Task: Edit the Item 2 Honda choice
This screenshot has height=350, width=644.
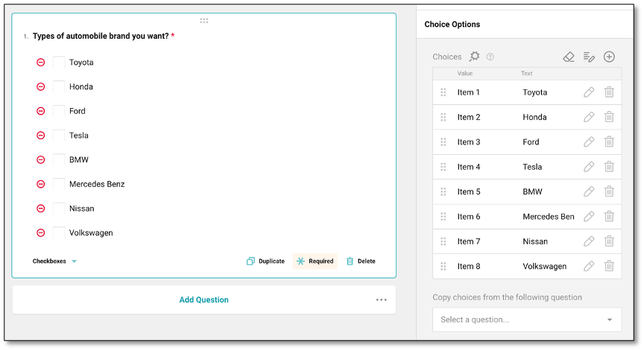Action: coord(589,117)
